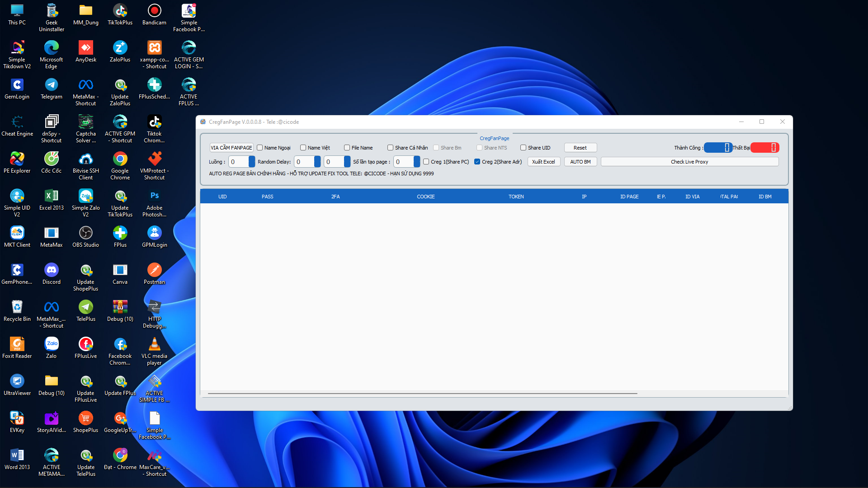The height and width of the screenshot is (488, 868).
Task: Sort by the COOKIE column header
Action: tap(426, 197)
